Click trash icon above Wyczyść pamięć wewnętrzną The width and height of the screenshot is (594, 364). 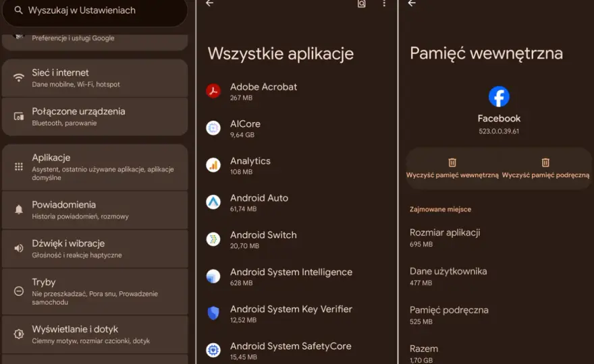[x=452, y=162]
